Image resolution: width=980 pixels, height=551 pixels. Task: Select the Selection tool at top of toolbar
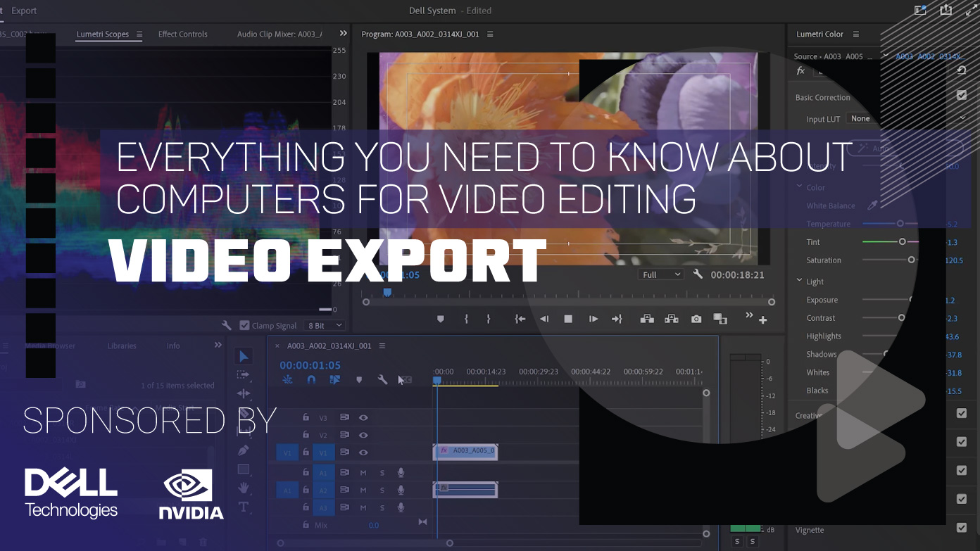coord(244,356)
